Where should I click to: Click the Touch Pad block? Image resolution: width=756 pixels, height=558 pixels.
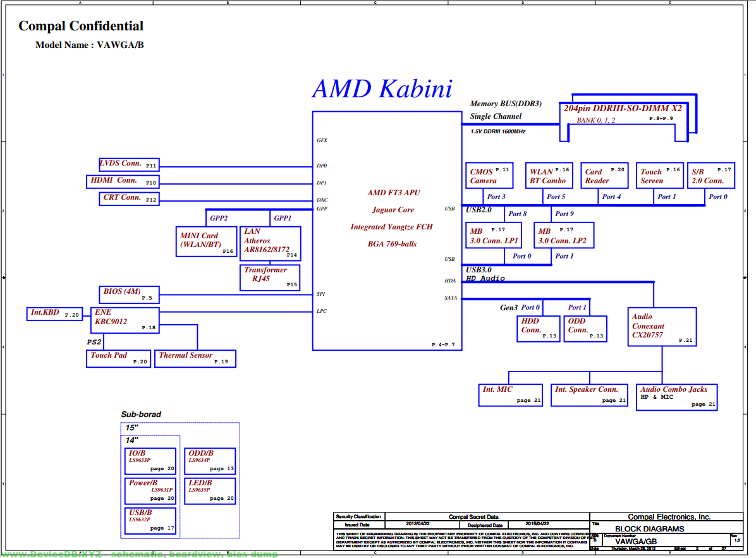119,358
